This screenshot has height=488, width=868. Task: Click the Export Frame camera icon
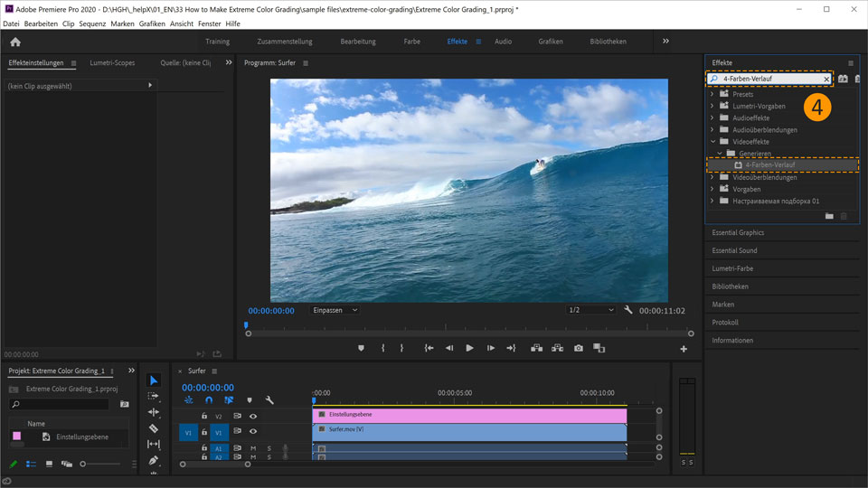[x=578, y=348]
